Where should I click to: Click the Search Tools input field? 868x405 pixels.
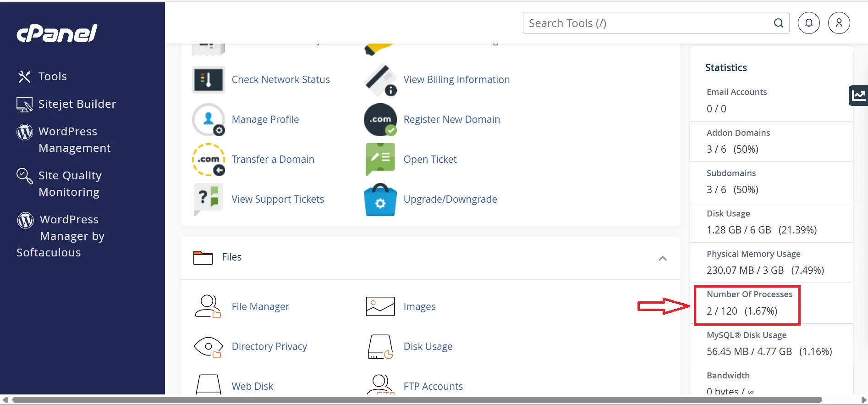coord(646,23)
